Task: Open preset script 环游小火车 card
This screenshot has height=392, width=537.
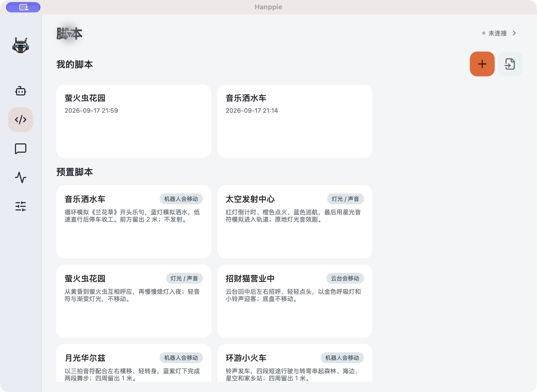Action: [x=295, y=363]
